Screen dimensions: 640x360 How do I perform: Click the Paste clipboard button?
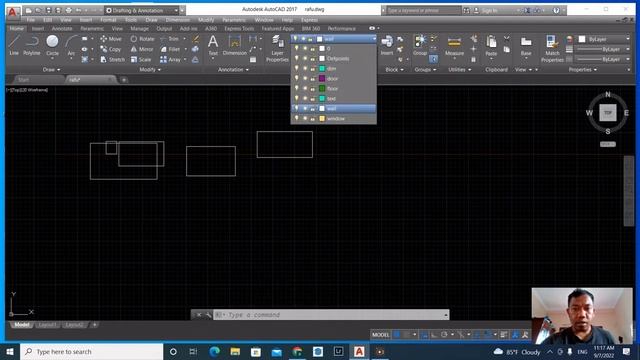tap(491, 46)
